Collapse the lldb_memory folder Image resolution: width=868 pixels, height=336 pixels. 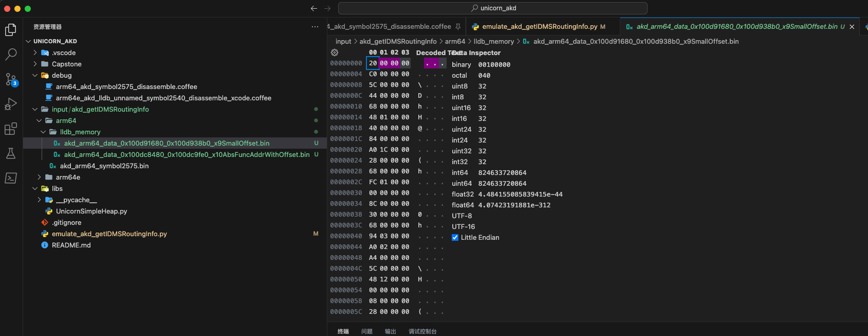point(43,132)
